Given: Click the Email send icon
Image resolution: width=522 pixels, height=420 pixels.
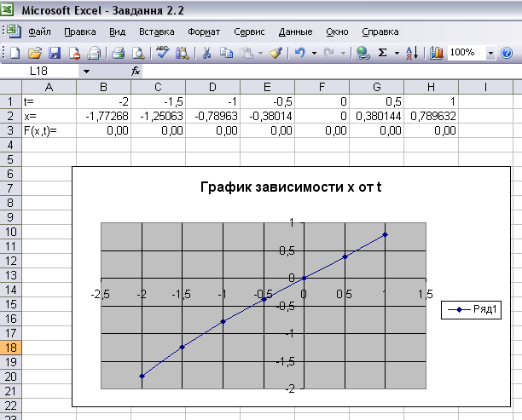Looking at the screenshot, I should tap(94, 53).
